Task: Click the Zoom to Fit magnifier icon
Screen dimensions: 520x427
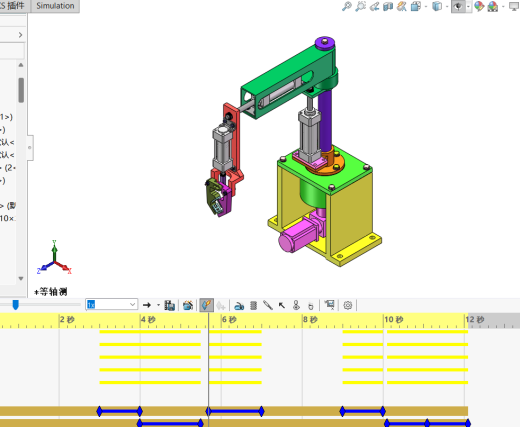Action: click(346, 6)
